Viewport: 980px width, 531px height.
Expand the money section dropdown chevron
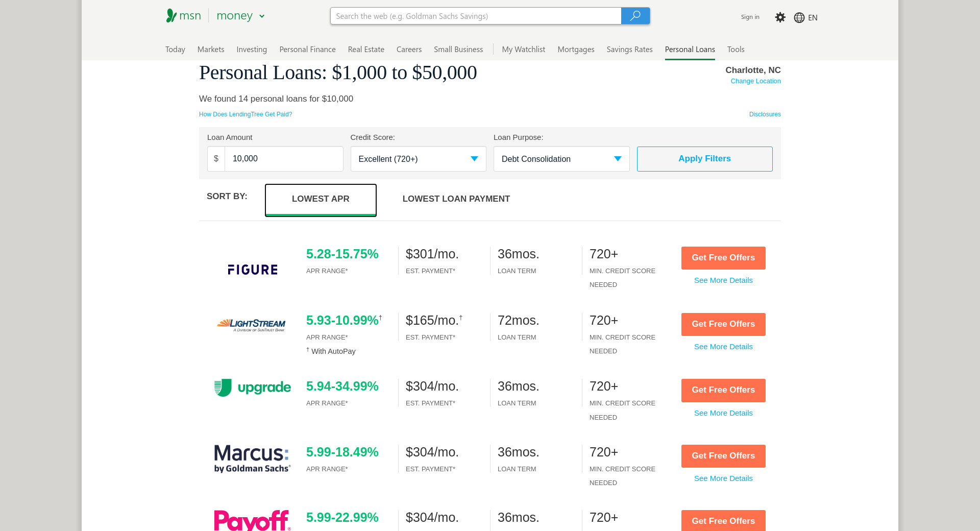pyautogui.click(x=262, y=16)
